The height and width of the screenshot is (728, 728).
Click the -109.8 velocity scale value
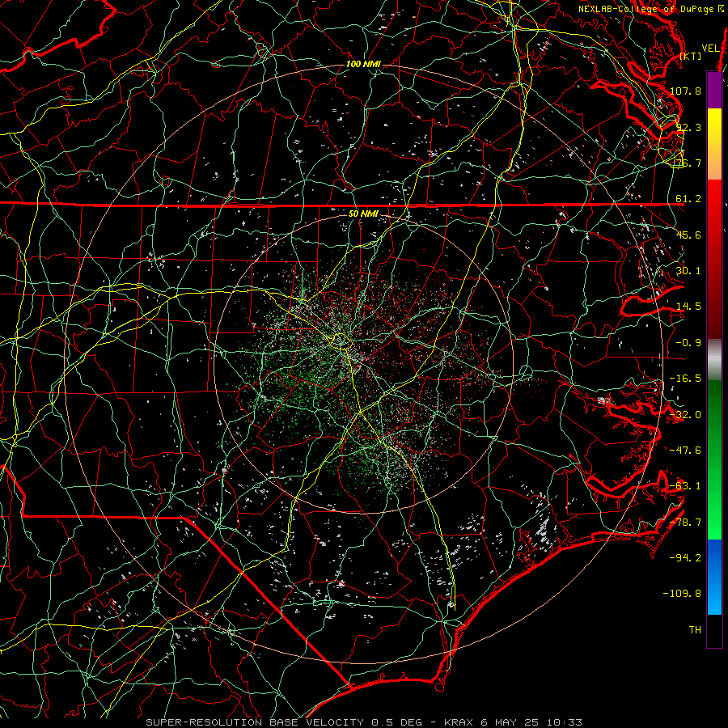[x=682, y=594]
